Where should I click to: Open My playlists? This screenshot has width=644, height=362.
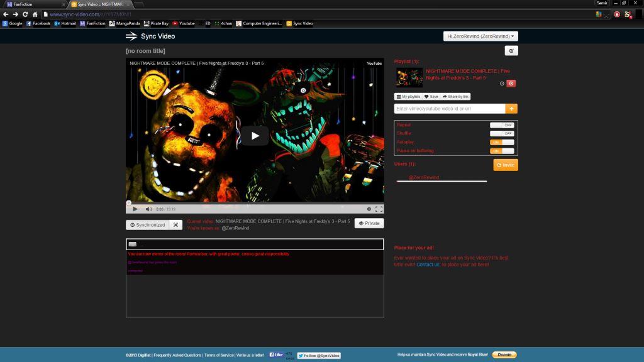(x=408, y=96)
